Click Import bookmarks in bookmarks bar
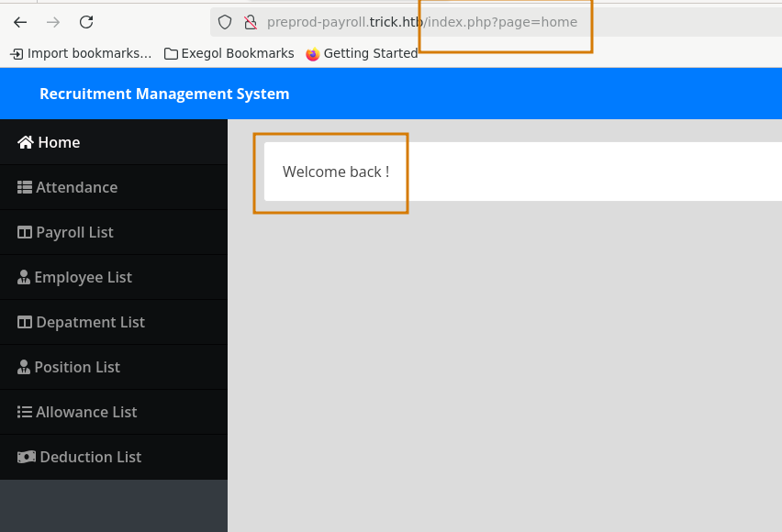The image size is (782, 532). pos(81,53)
